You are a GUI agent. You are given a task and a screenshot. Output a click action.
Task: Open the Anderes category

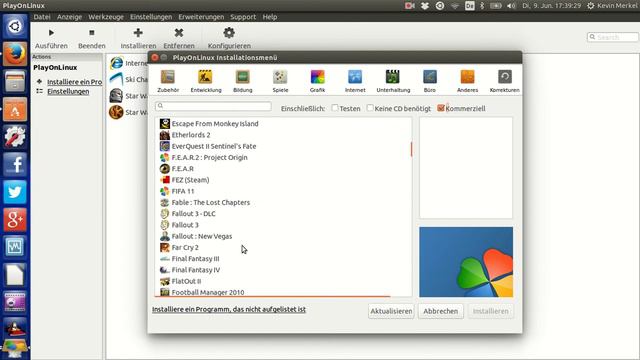(467, 81)
